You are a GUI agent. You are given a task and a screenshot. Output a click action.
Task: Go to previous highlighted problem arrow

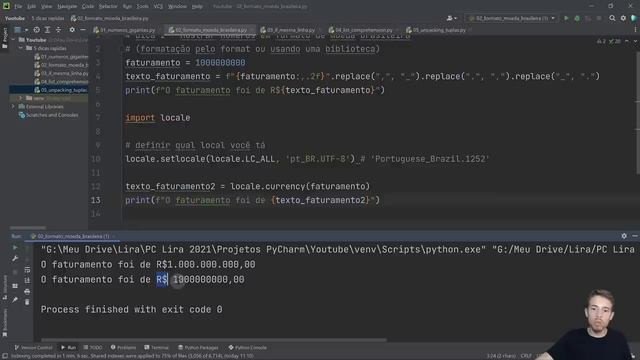[x=627, y=41]
